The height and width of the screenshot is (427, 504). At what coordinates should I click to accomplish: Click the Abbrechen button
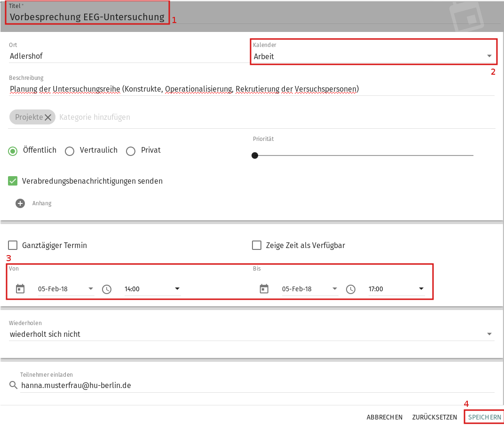coord(384,417)
